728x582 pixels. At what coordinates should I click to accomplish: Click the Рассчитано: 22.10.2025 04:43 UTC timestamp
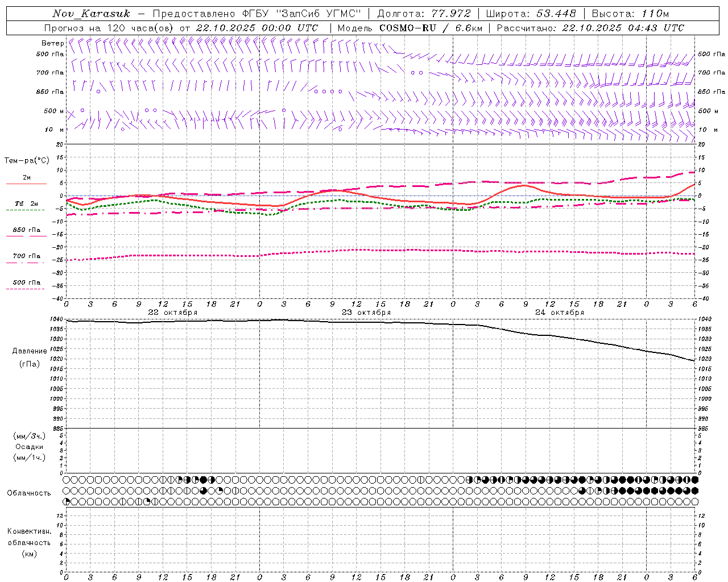pyautogui.click(x=590, y=28)
